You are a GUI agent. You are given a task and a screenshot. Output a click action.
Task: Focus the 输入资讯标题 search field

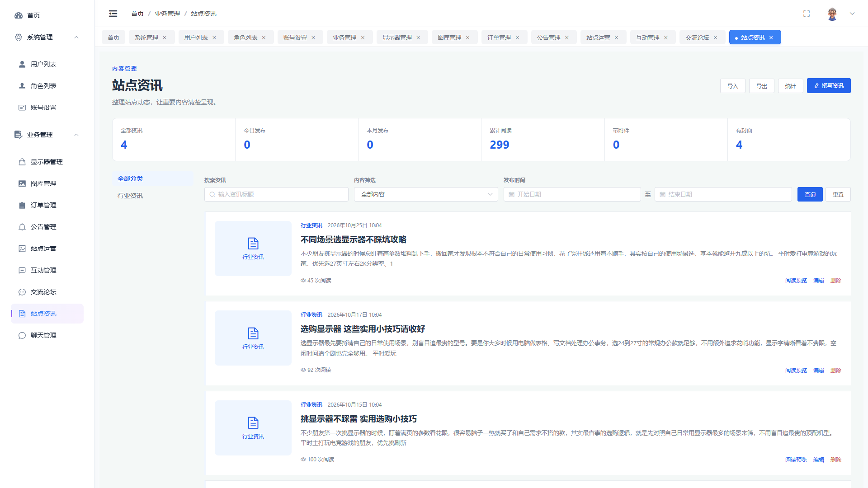276,194
